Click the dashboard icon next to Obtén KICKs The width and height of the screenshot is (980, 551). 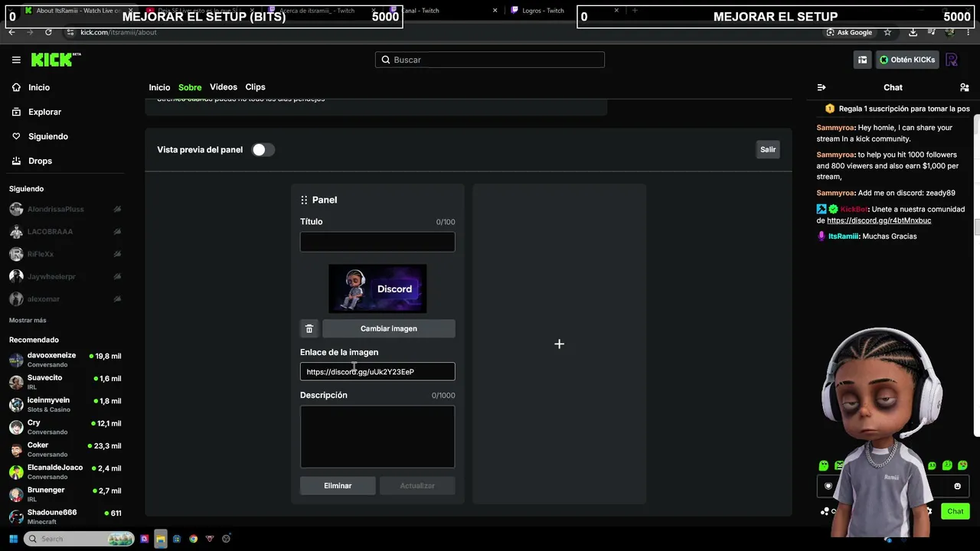(863, 60)
